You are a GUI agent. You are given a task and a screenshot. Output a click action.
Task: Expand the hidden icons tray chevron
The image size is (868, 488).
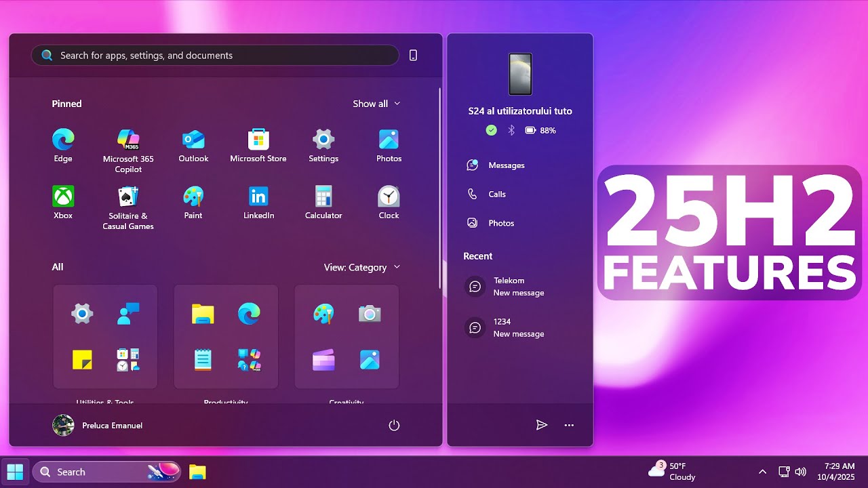click(x=762, y=472)
